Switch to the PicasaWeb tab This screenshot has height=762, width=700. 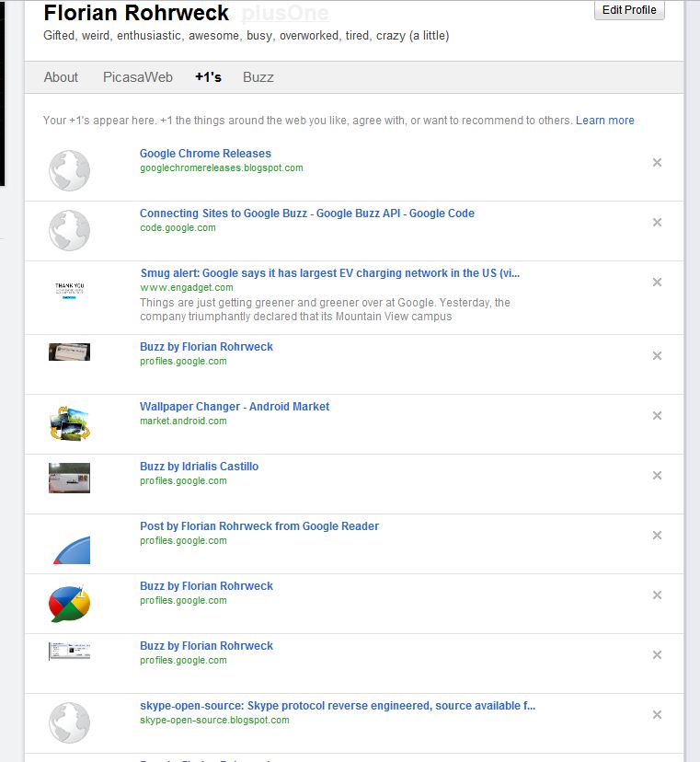[138, 77]
